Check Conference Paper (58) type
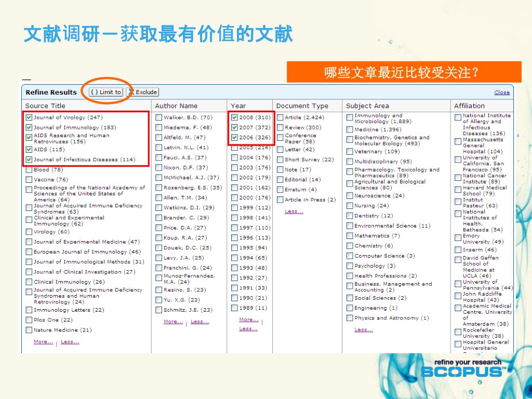Viewport: 532px width, 399px height. [x=280, y=138]
